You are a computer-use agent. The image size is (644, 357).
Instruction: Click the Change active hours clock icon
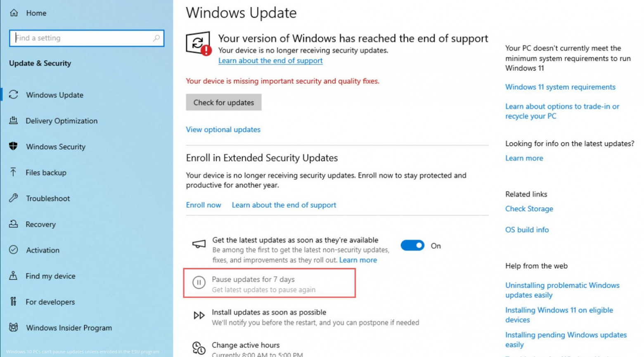point(199,348)
